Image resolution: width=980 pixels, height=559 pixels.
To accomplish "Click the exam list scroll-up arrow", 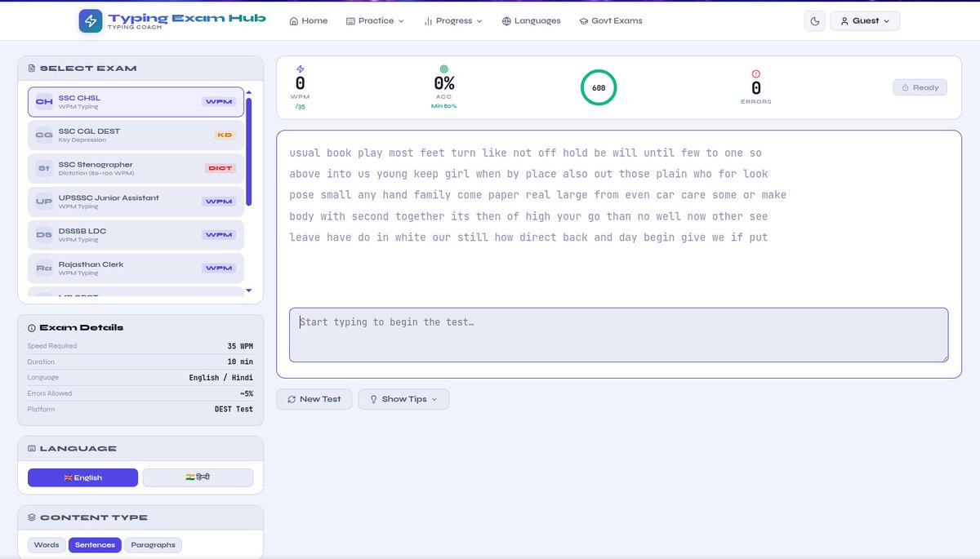I will pyautogui.click(x=249, y=91).
